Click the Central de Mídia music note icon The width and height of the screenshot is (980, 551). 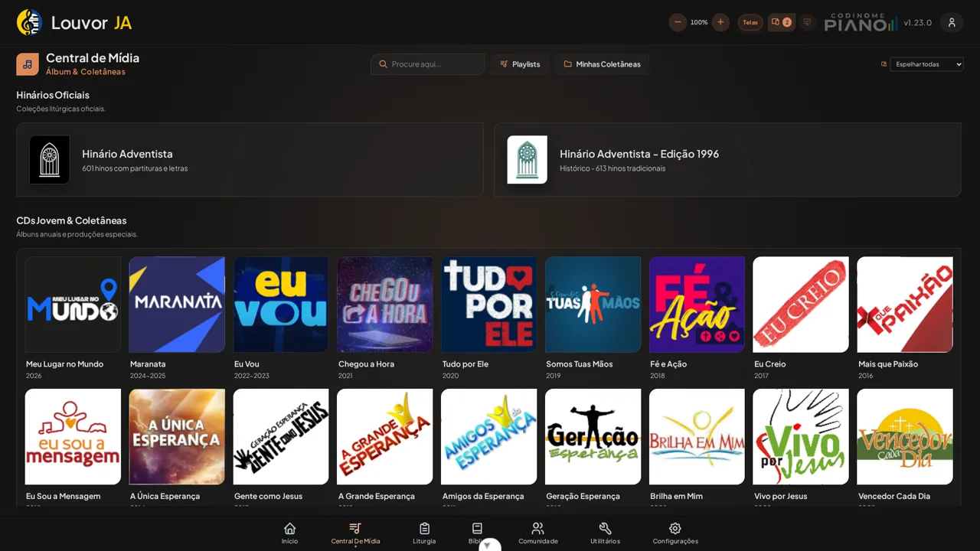[x=28, y=64]
